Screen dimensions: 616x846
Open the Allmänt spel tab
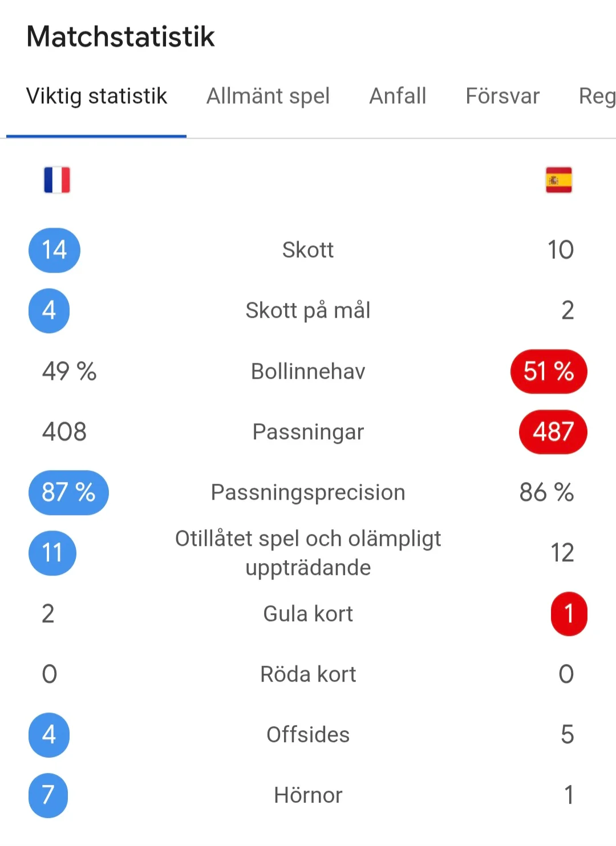coord(268,96)
